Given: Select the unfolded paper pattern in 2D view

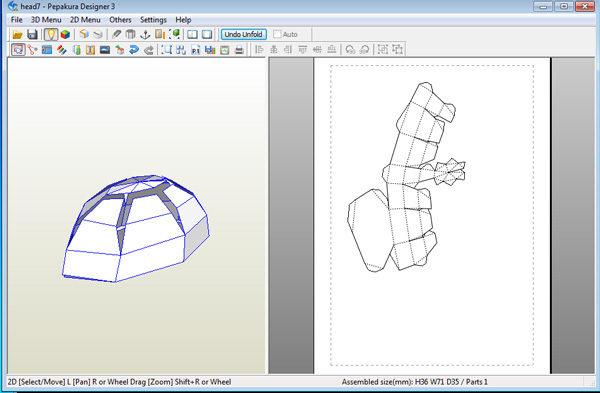Looking at the screenshot, I should pyautogui.click(x=406, y=178).
